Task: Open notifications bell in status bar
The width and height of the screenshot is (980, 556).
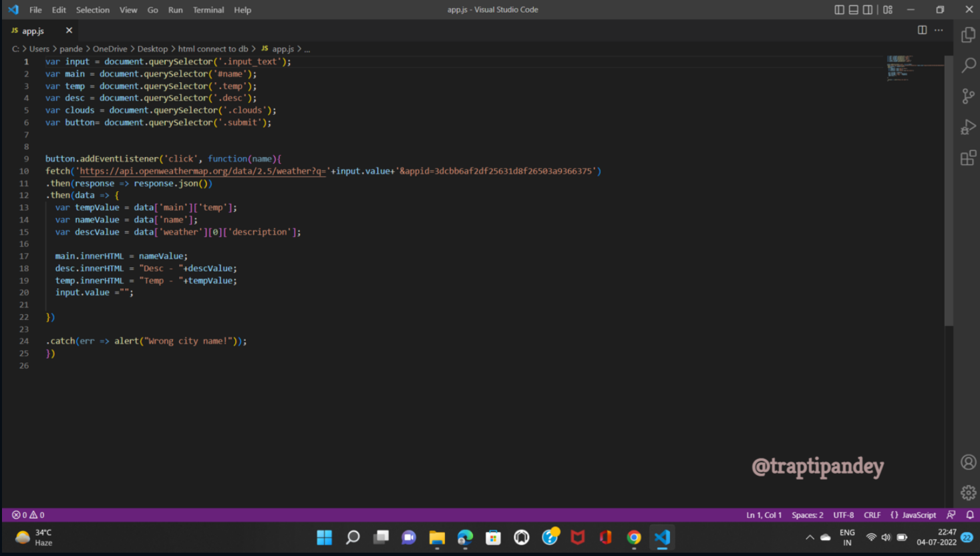Action: coord(970,515)
